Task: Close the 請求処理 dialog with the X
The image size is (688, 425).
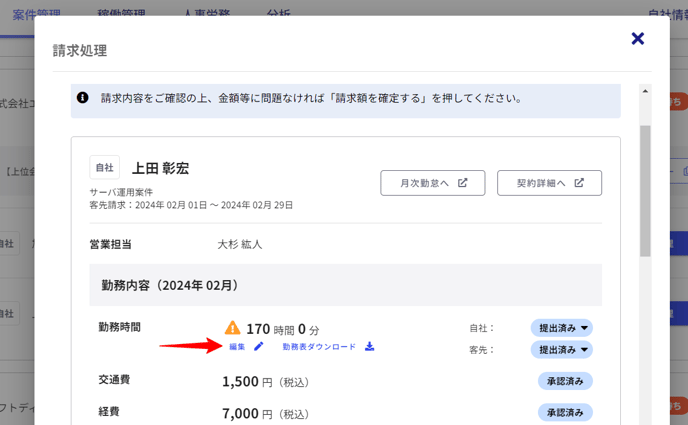Action: [637, 39]
